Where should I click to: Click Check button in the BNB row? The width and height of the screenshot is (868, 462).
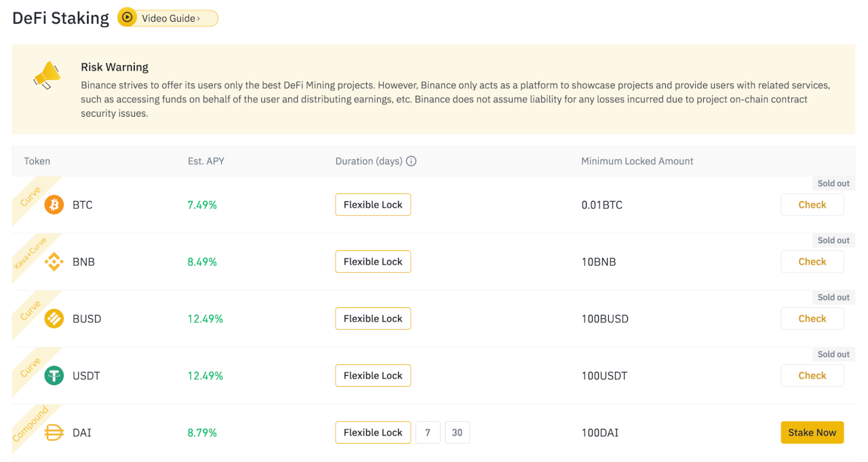click(x=812, y=262)
